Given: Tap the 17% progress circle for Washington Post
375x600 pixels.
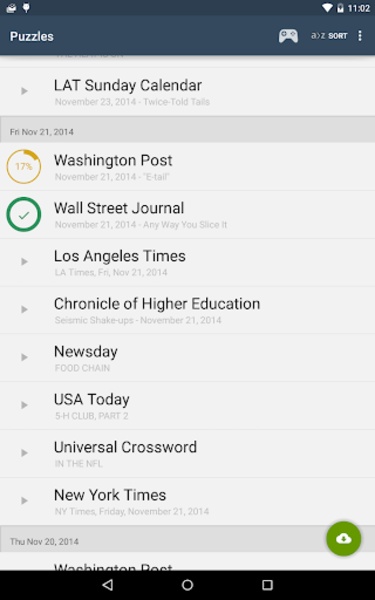Looking at the screenshot, I should (x=24, y=166).
